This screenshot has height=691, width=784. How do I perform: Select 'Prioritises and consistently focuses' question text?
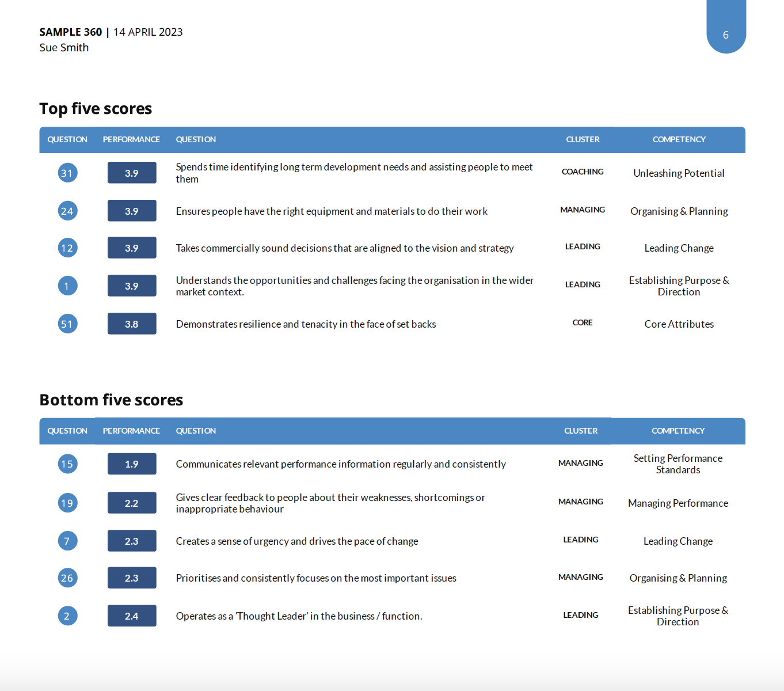coord(316,578)
